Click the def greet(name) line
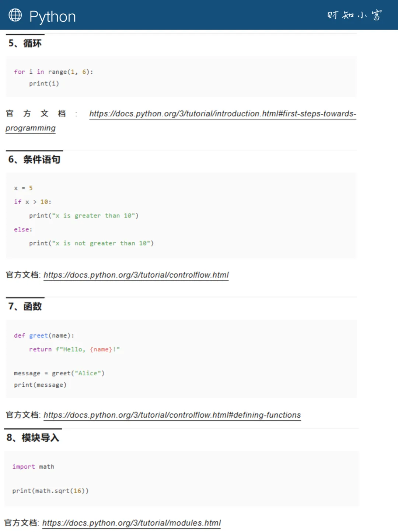 click(44, 335)
